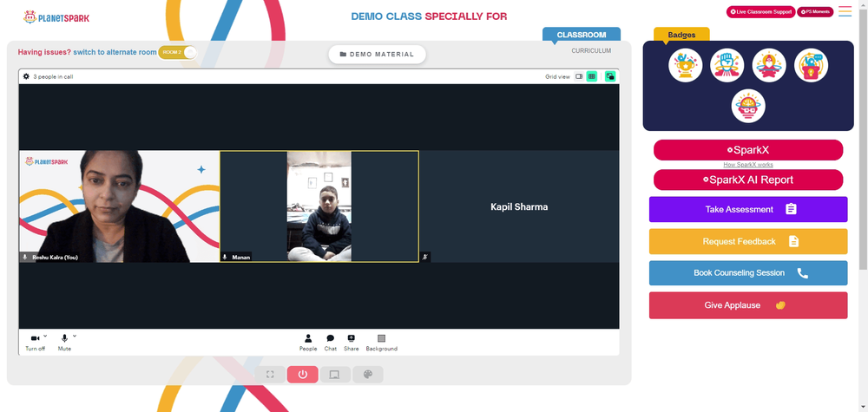The image size is (868, 412).
Task: Give Applause to the student
Action: coord(748,305)
